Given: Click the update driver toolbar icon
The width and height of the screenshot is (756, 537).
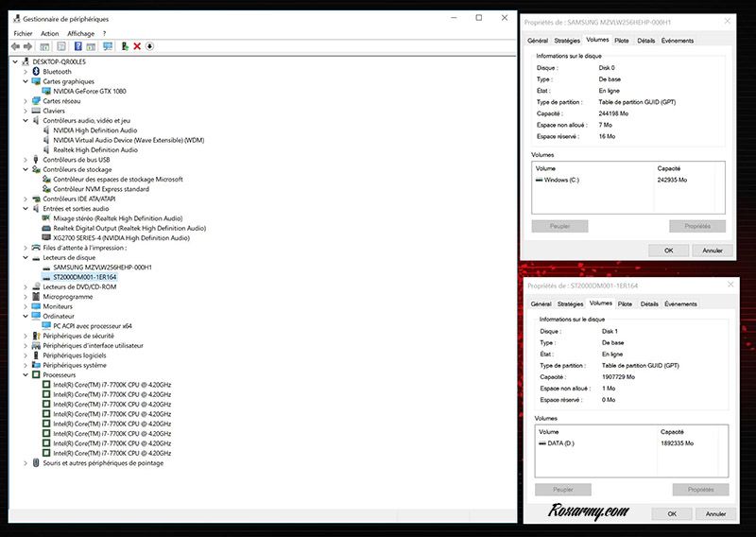Looking at the screenshot, I should pyautogui.click(x=124, y=45).
